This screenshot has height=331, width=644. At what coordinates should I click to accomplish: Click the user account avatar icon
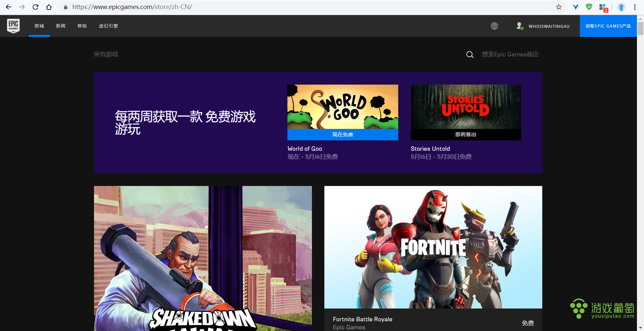520,26
